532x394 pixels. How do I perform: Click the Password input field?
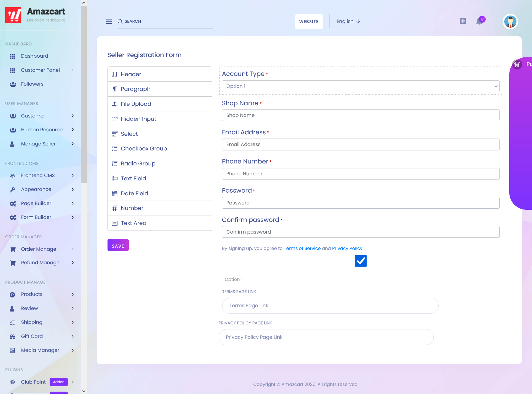point(360,203)
